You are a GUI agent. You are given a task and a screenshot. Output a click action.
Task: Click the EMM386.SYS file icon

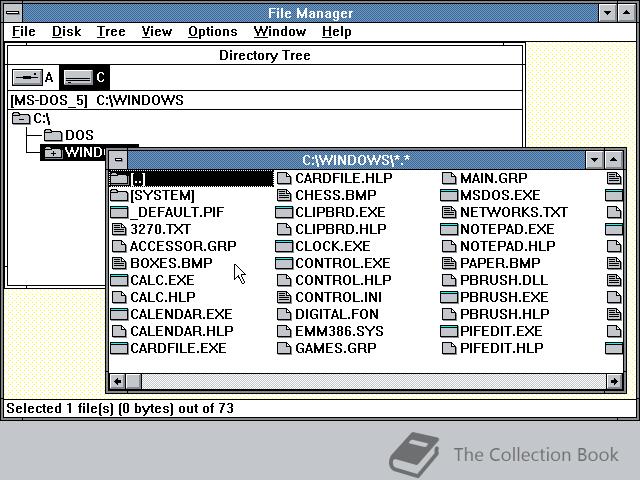284,331
